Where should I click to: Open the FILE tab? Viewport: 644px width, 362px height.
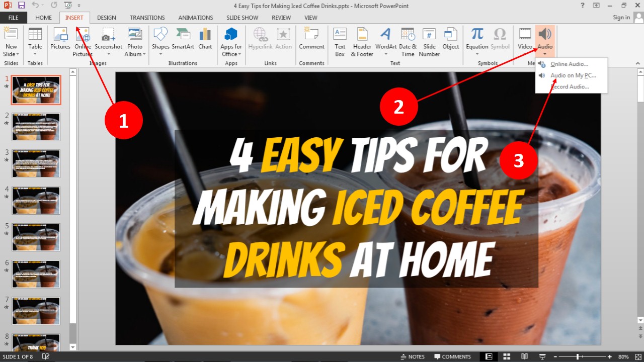click(13, 18)
